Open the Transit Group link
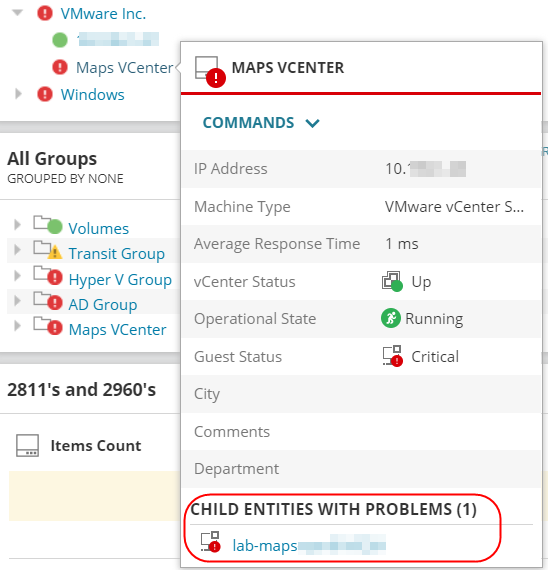Viewport: 548px width, 570px height. [116, 254]
